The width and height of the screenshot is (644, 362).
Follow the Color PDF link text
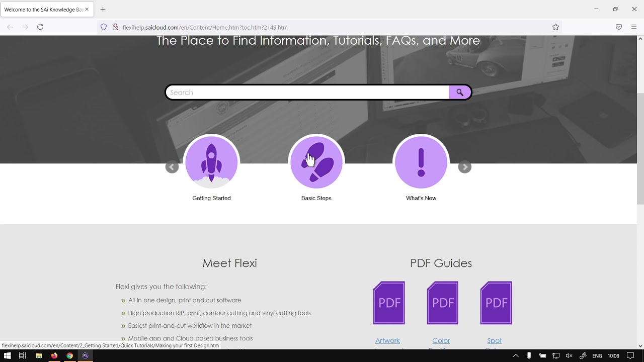pos(441,340)
